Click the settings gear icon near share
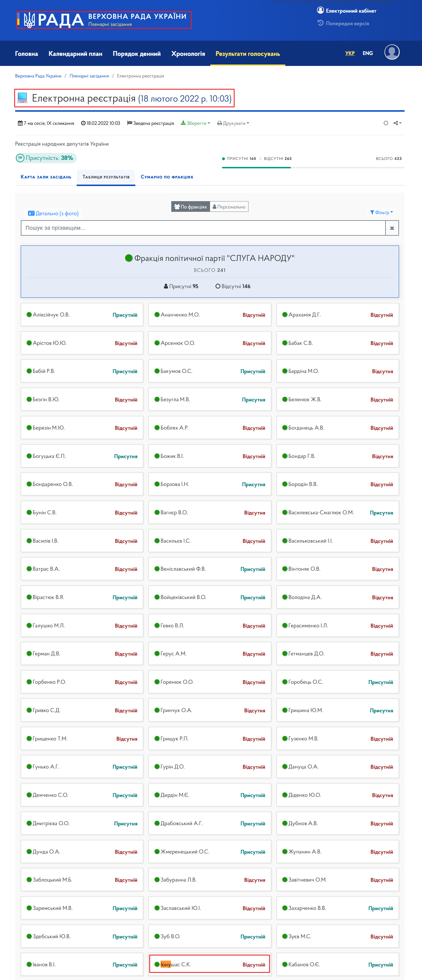This screenshot has height=980, width=422. (x=386, y=123)
